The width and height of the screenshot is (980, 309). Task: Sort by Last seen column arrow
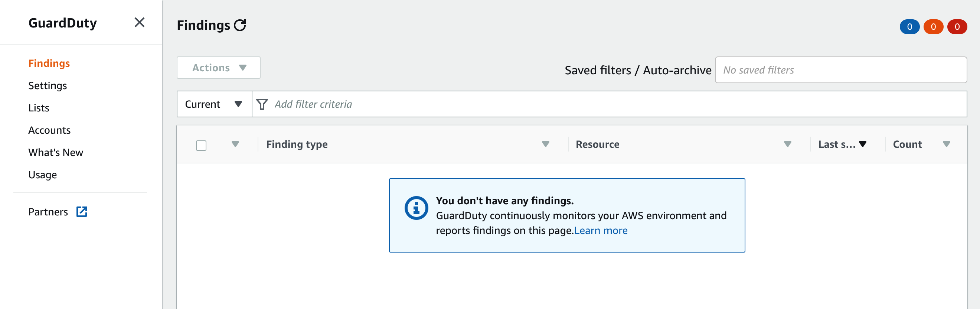coord(863,144)
